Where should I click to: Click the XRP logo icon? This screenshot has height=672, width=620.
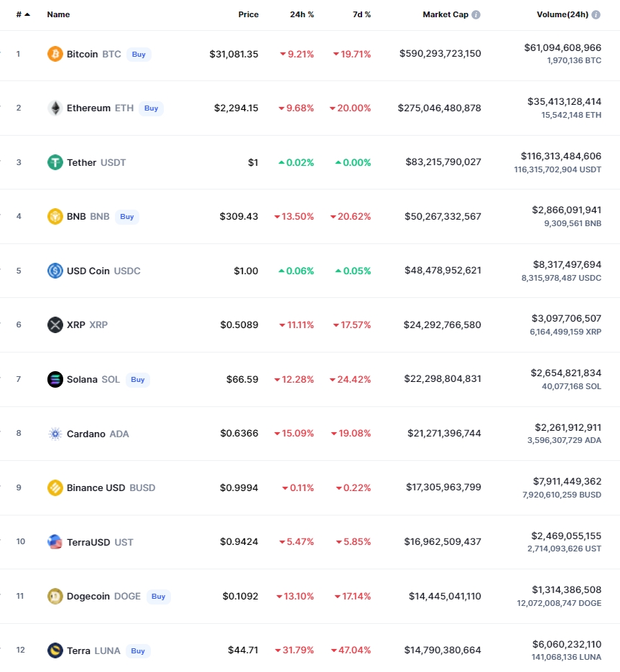tap(55, 325)
